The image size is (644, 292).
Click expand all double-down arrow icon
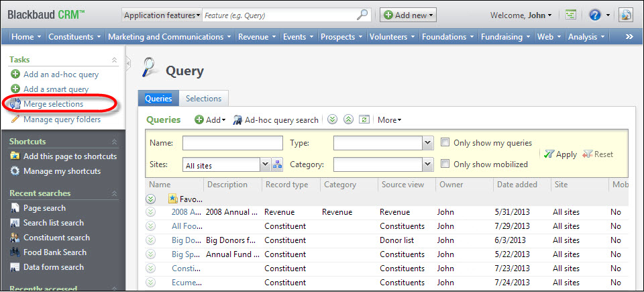point(332,119)
